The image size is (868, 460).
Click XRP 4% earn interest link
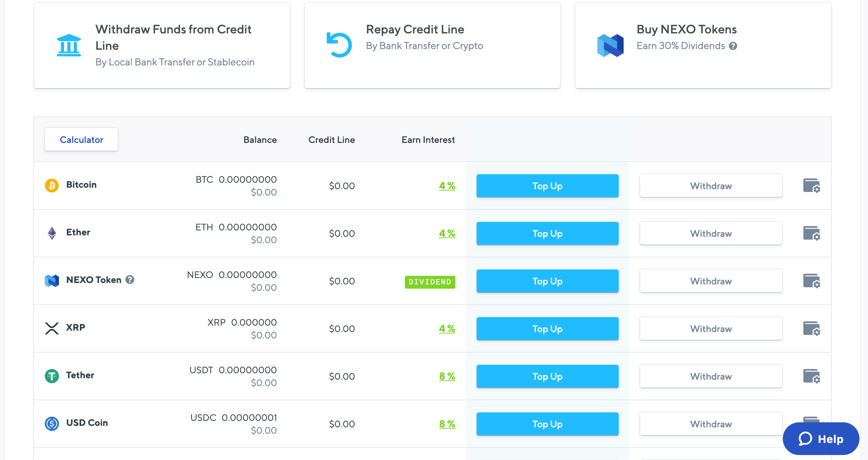(447, 328)
